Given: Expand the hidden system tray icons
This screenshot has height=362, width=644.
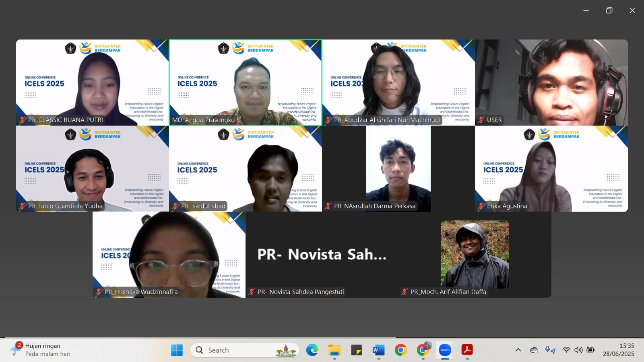Looking at the screenshot, I should (x=518, y=350).
